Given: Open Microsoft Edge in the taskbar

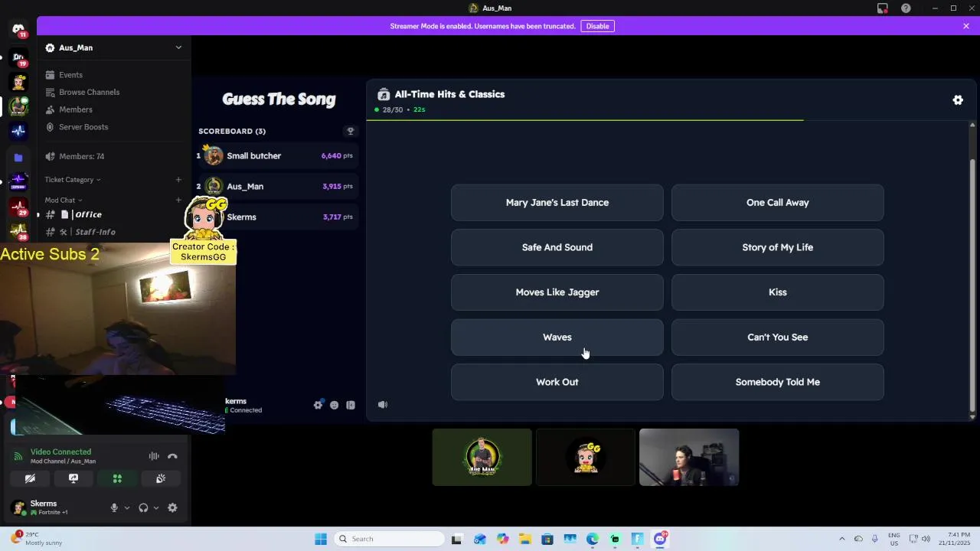Looking at the screenshot, I should 593,539.
